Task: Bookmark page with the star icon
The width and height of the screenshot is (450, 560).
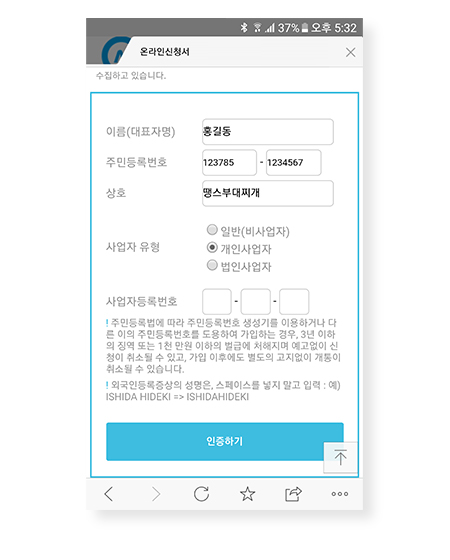Action: click(248, 494)
